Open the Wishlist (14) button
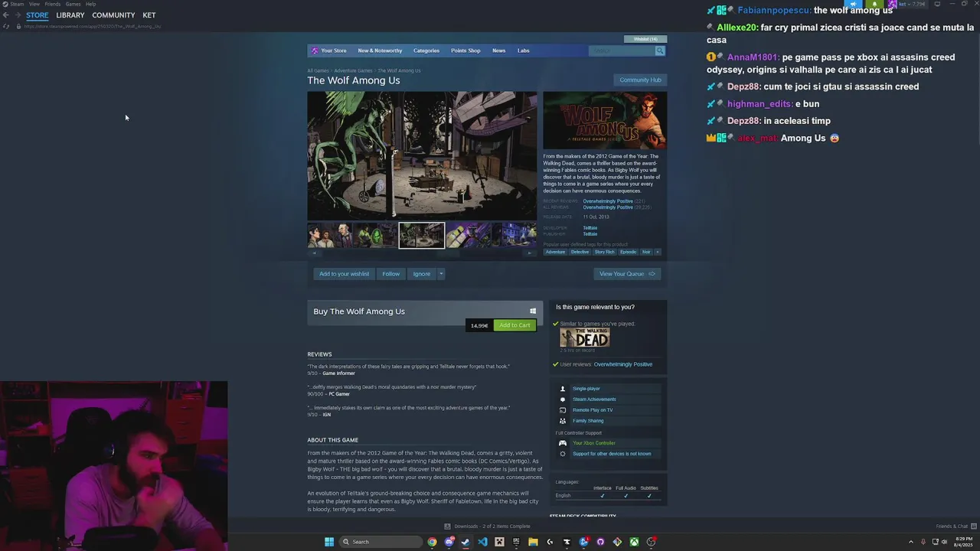Screen dimensions: 980x551 [x=645, y=39]
